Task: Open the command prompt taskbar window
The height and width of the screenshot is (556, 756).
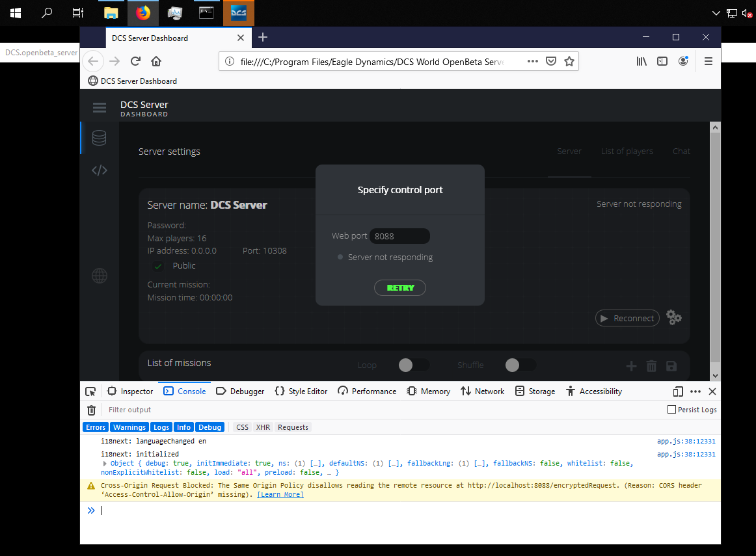Action: (206, 13)
